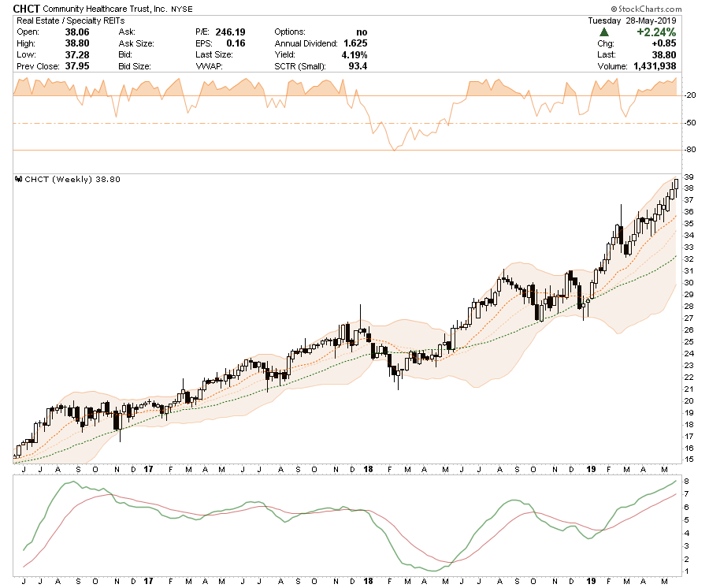This screenshot has width=709, height=588.
Task: Click the Real Estate / Specialty REITs label
Action: click(x=71, y=20)
